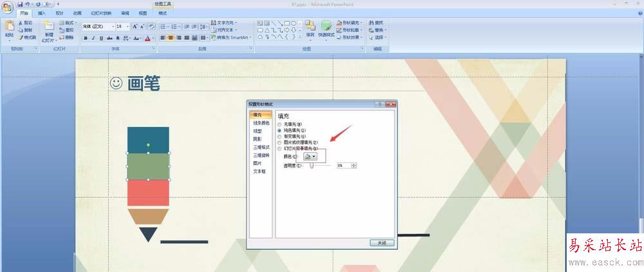Open Text Direction (文字方向) dropdown
The image size is (644, 272).
point(224,23)
